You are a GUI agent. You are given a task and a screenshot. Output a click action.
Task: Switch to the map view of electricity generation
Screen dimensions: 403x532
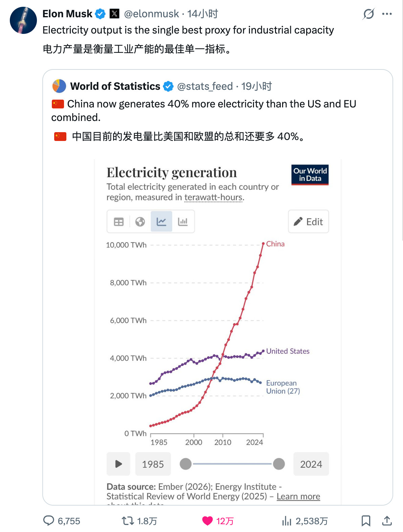(x=141, y=222)
